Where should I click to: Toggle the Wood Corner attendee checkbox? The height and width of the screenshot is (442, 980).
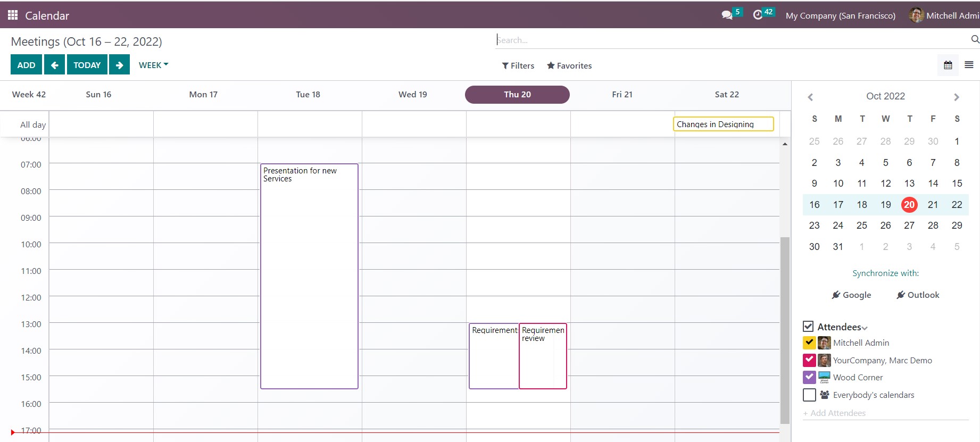point(809,377)
